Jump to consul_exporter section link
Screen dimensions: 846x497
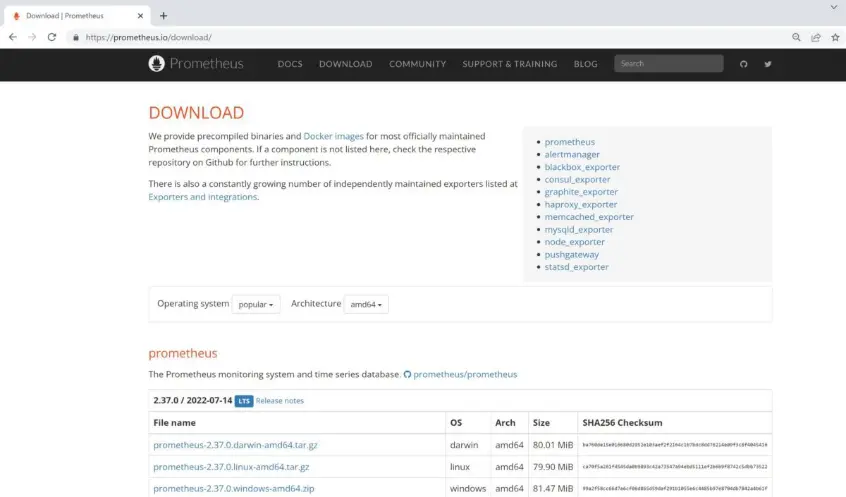click(577, 179)
